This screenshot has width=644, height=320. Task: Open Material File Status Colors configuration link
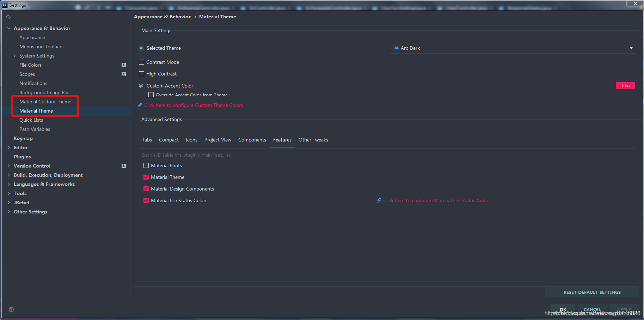tap(437, 200)
